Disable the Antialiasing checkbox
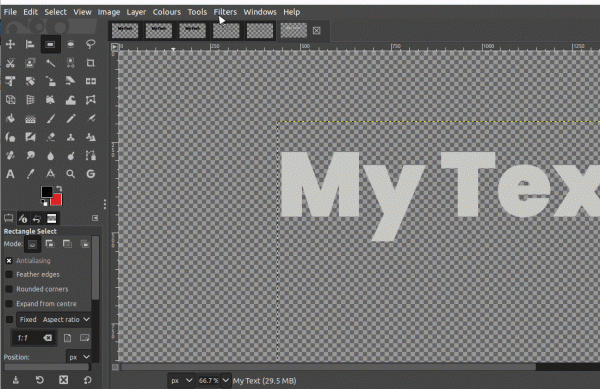The height and width of the screenshot is (389, 600). [x=9, y=260]
